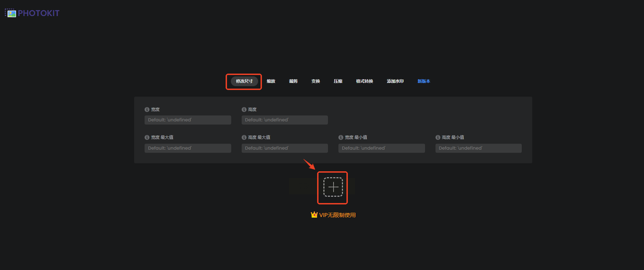644x270 pixels.
Task: Focus the 宽度 最大值 input field
Action: coord(188,148)
